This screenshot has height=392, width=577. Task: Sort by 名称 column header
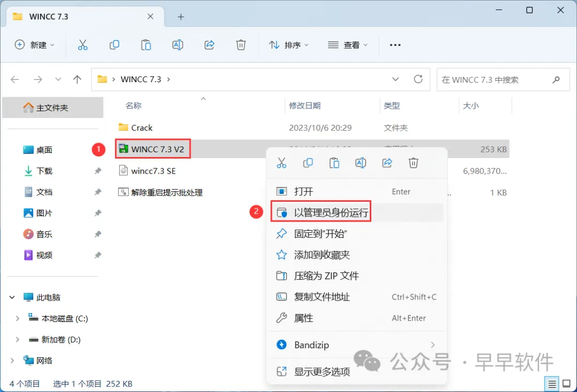coord(133,106)
